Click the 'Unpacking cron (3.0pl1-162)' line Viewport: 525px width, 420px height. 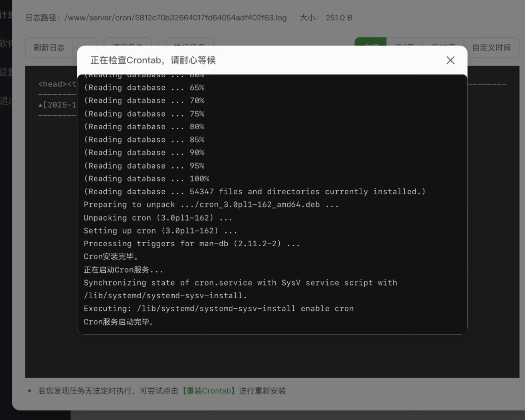point(157,218)
